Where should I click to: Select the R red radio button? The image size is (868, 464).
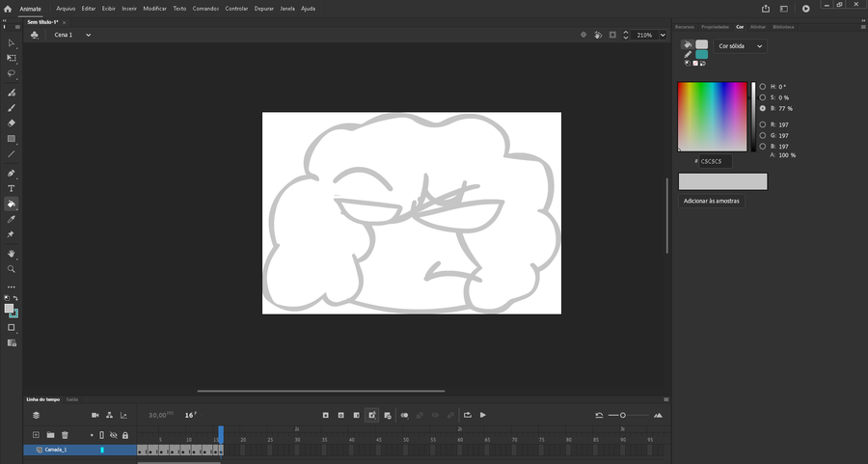(x=762, y=124)
